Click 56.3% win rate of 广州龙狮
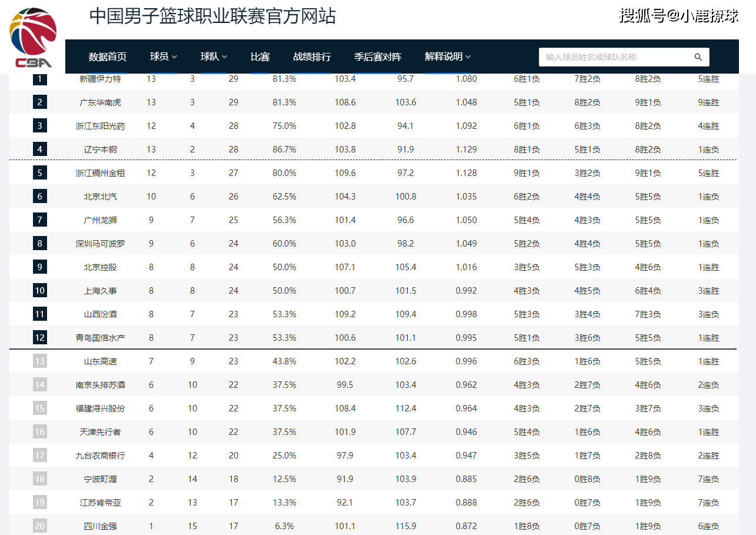The image size is (756, 535). [284, 220]
